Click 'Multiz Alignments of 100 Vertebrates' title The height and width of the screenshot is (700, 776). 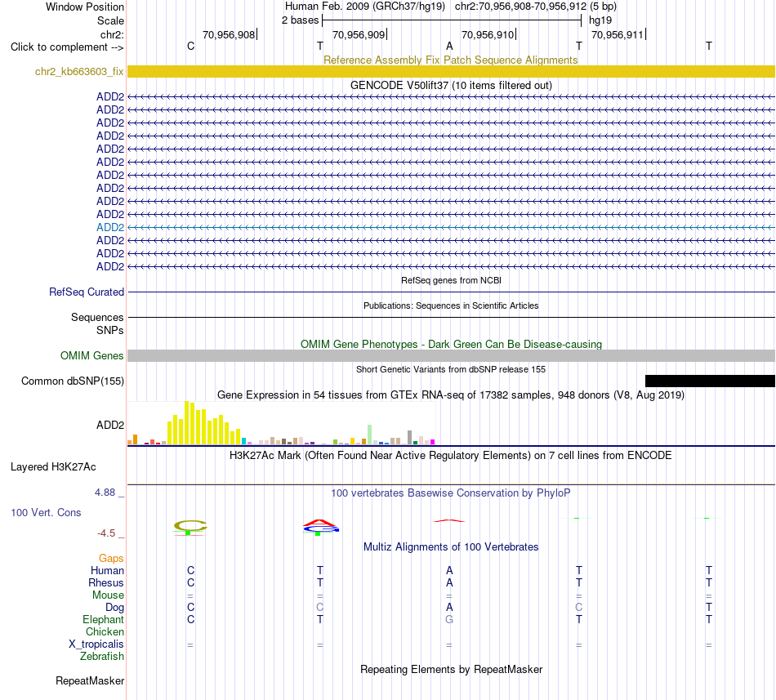pyautogui.click(x=451, y=546)
